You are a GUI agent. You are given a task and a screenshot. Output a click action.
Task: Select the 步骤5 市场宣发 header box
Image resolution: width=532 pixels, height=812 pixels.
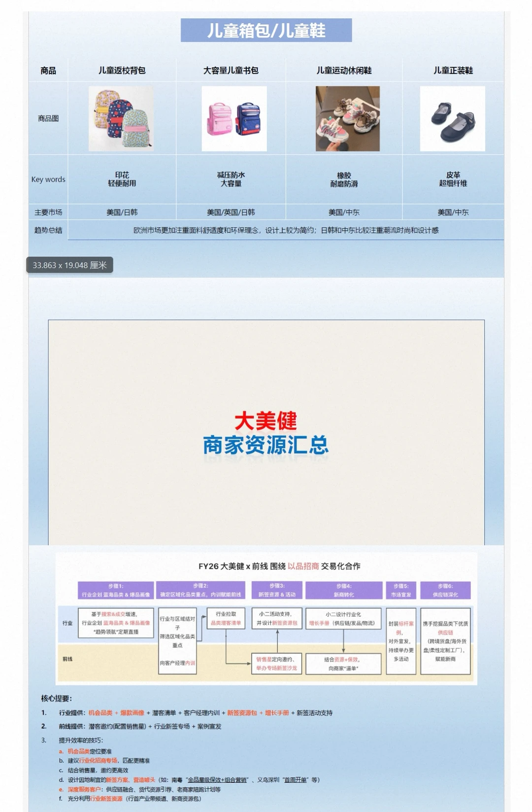click(x=401, y=590)
